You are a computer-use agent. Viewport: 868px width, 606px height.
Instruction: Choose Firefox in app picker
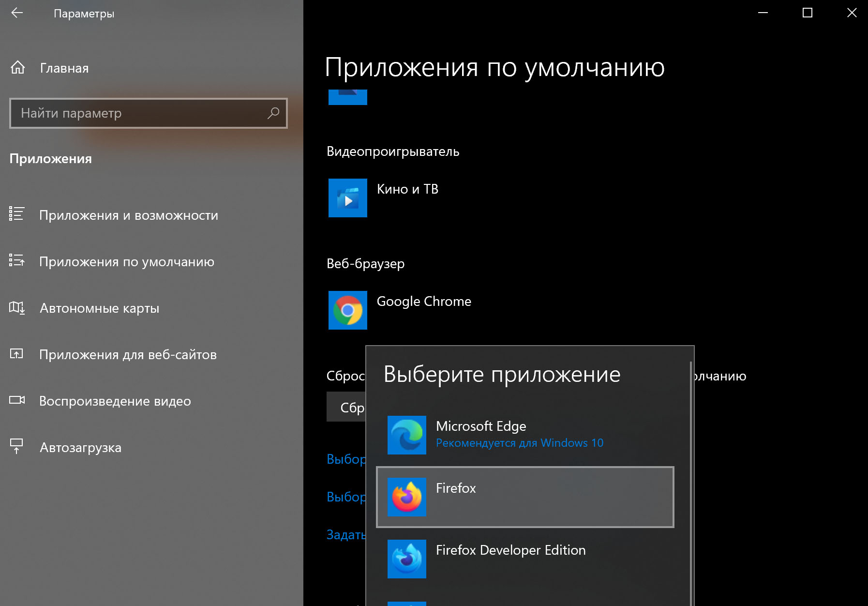tap(525, 497)
